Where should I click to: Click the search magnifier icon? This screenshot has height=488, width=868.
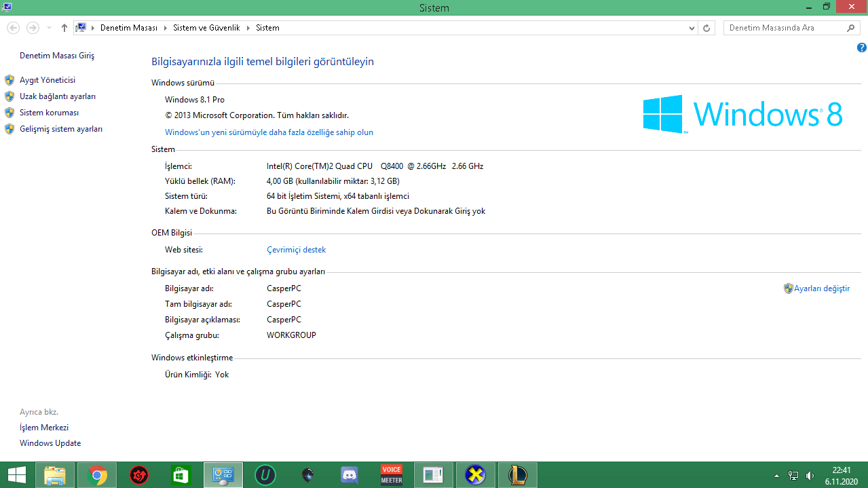pos(851,28)
